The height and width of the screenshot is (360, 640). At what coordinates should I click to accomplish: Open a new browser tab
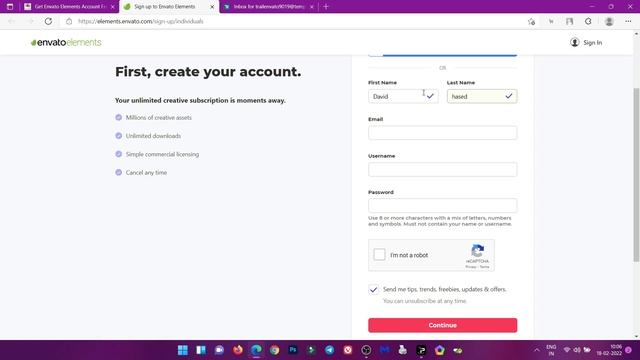[x=326, y=7]
